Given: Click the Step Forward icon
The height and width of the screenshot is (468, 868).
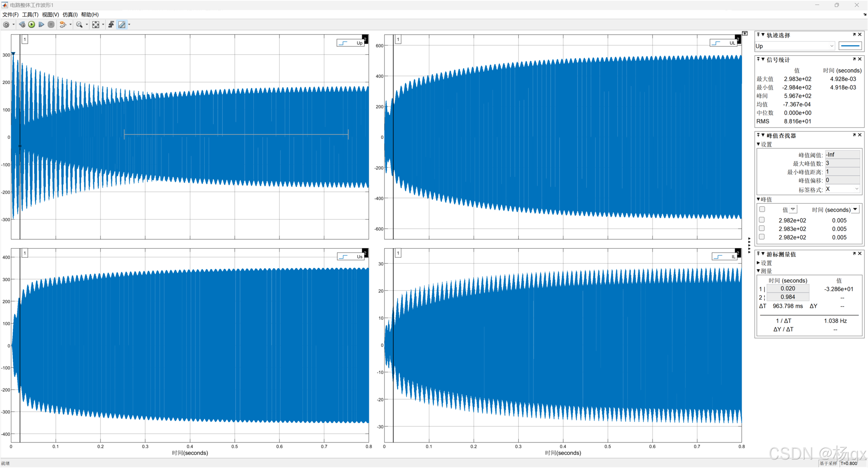Looking at the screenshot, I should (41, 24).
